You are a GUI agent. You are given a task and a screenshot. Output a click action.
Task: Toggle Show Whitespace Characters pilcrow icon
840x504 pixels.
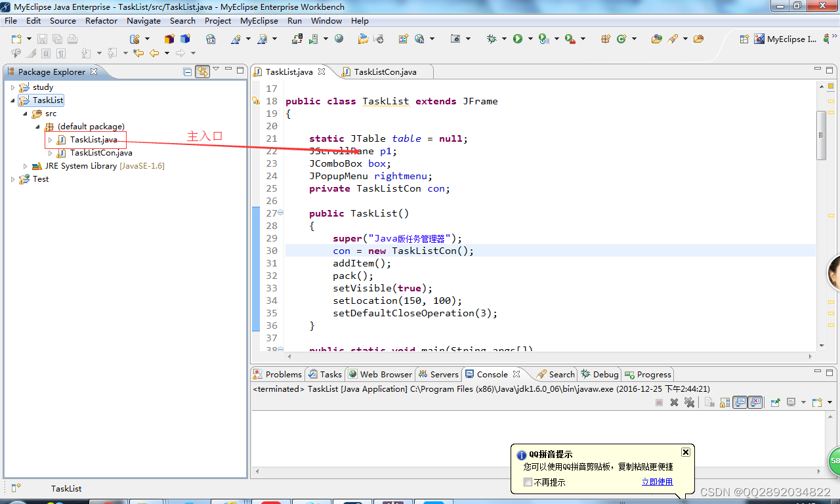[x=61, y=53]
